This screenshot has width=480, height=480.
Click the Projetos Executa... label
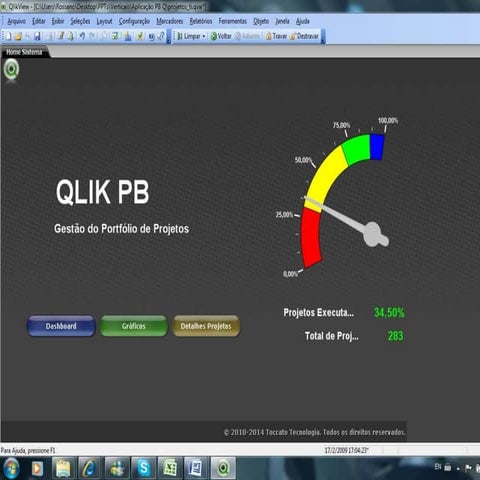click(319, 313)
